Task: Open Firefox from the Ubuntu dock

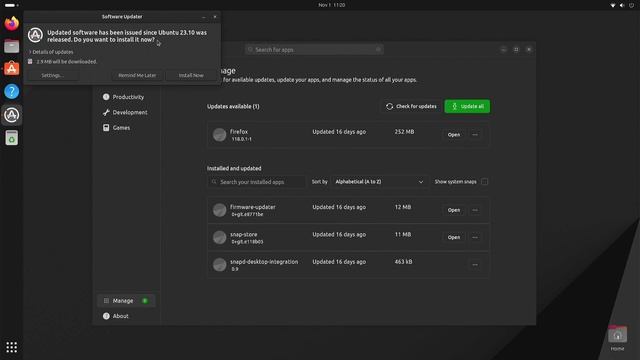Action: [11, 23]
